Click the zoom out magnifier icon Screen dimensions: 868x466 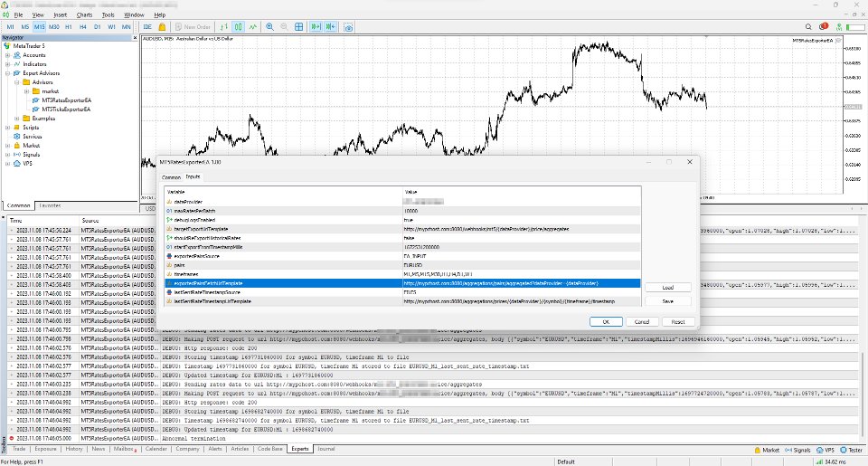[x=284, y=26]
